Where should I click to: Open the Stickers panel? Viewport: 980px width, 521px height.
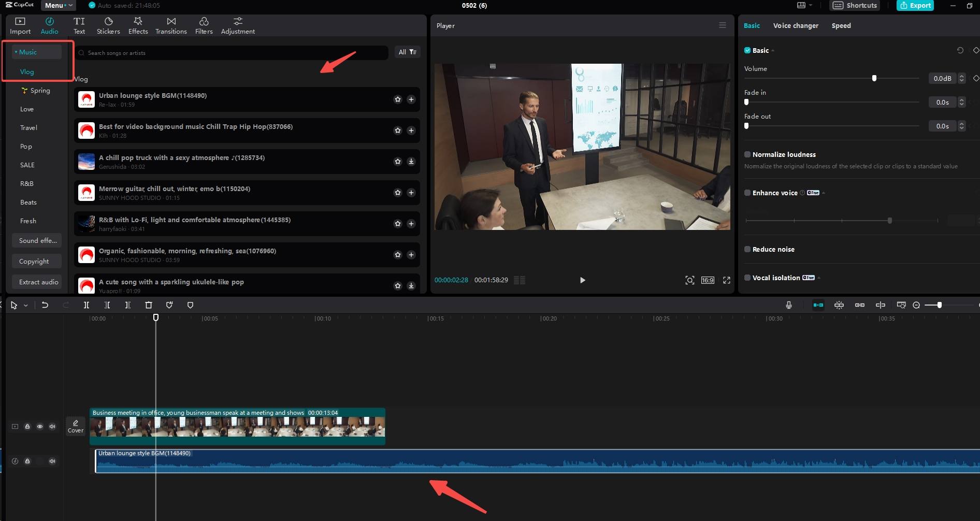click(108, 25)
